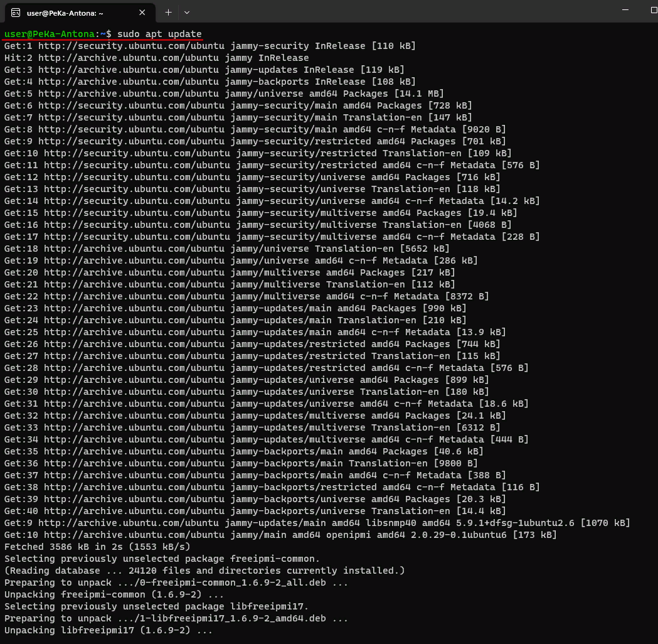658x644 pixels.
Task: Click the Get:1 jammy-security InRelease line
Action: (210, 46)
